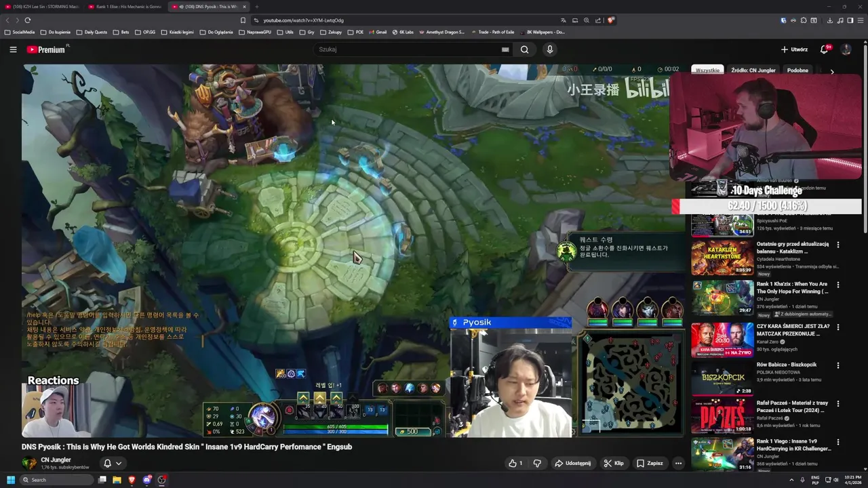The height and width of the screenshot is (488, 868).
Task: Click the browser address bar URL
Action: tap(303, 20)
